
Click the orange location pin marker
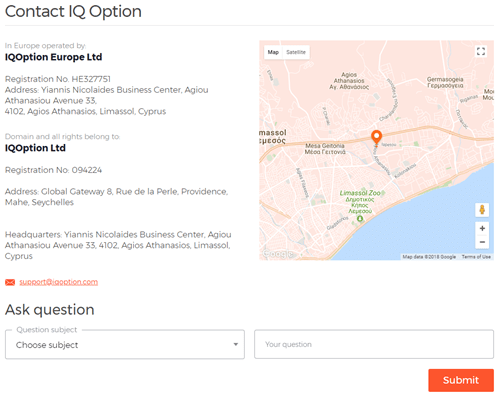376,137
